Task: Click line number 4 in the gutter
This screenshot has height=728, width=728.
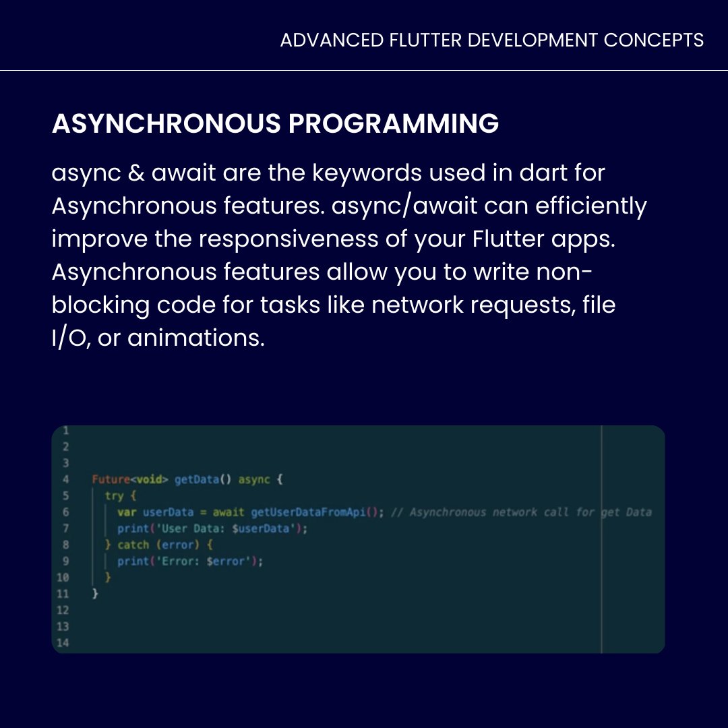Action: 65,479
